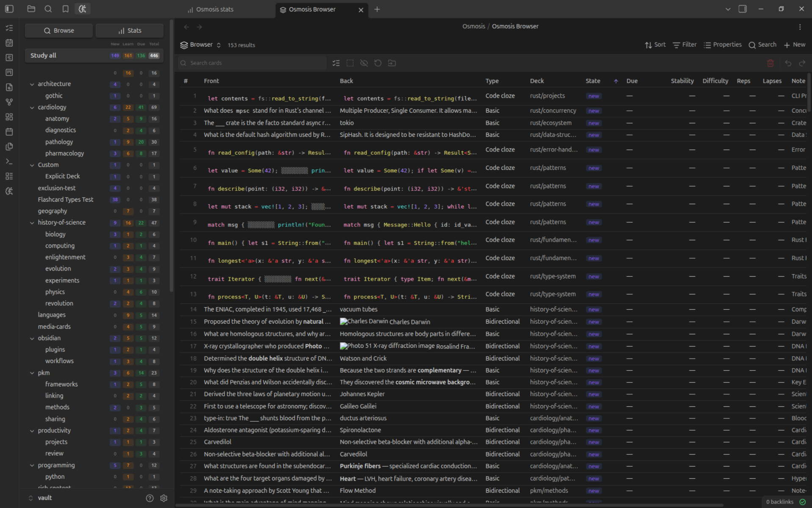Open the canvas grid ribbon icon
812x508 pixels.
(x=9, y=117)
